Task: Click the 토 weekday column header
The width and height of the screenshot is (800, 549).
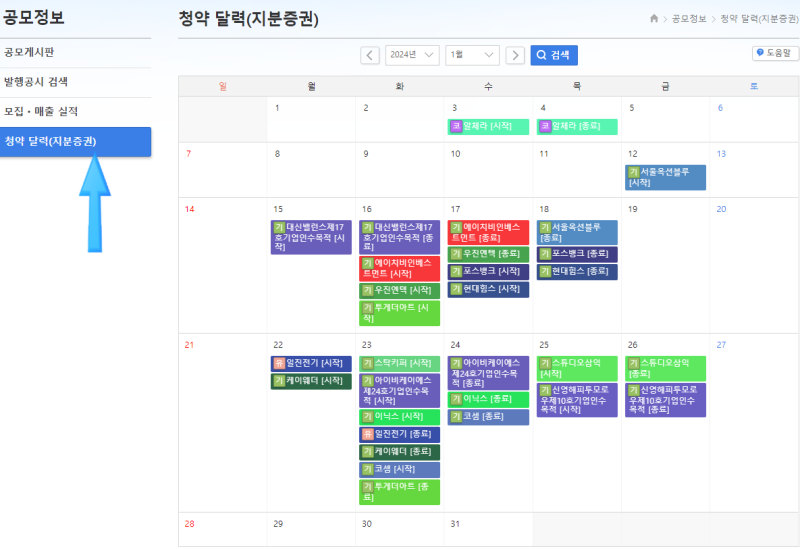Action: tap(754, 87)
